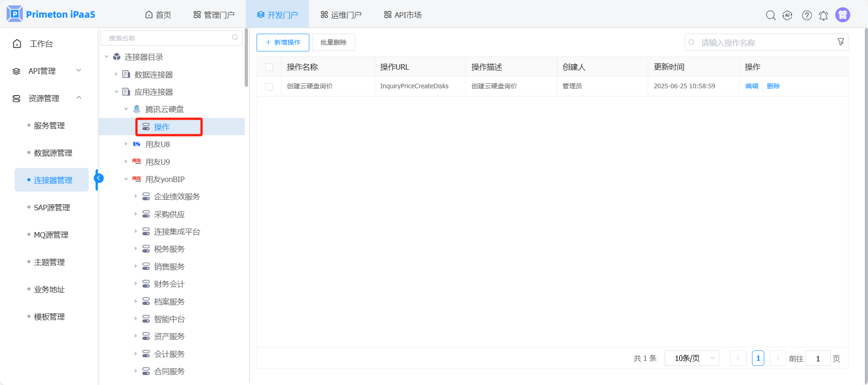Check the 创建云硬盘询价 row checkbox
This screenshot has width=868, height=385.
(269, 86)
